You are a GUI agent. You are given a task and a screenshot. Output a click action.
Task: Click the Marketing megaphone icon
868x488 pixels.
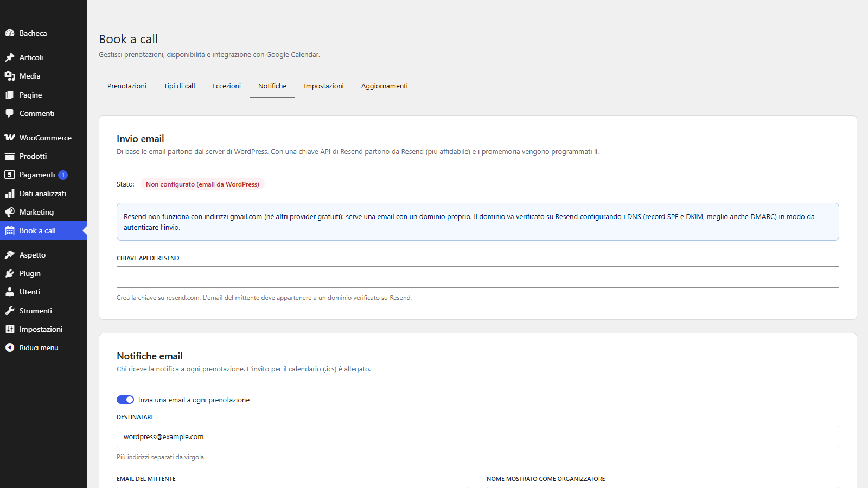pos(10,212)
